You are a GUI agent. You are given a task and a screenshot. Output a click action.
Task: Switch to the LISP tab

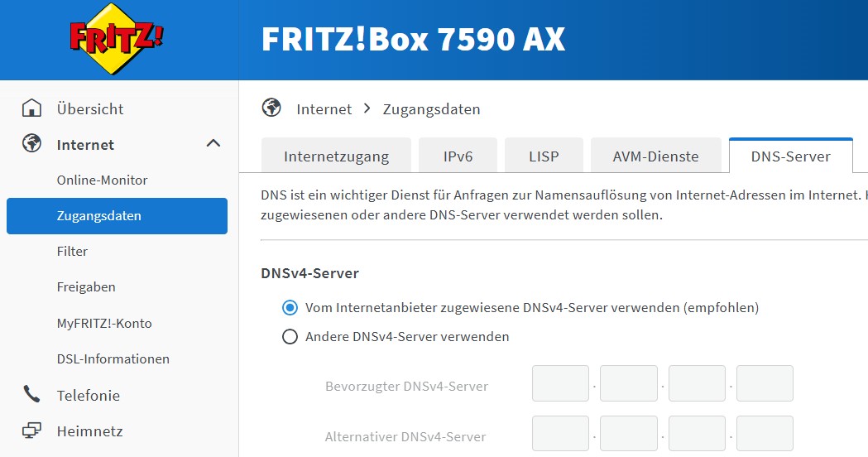click(544, 156)
